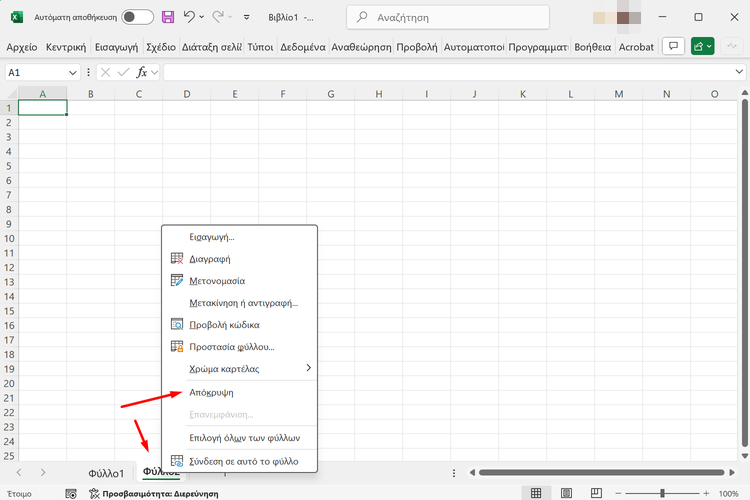Click the horizontal scrollbar left arrow
750x500 pixels.
pyautogui.click(x=472, y=473)
